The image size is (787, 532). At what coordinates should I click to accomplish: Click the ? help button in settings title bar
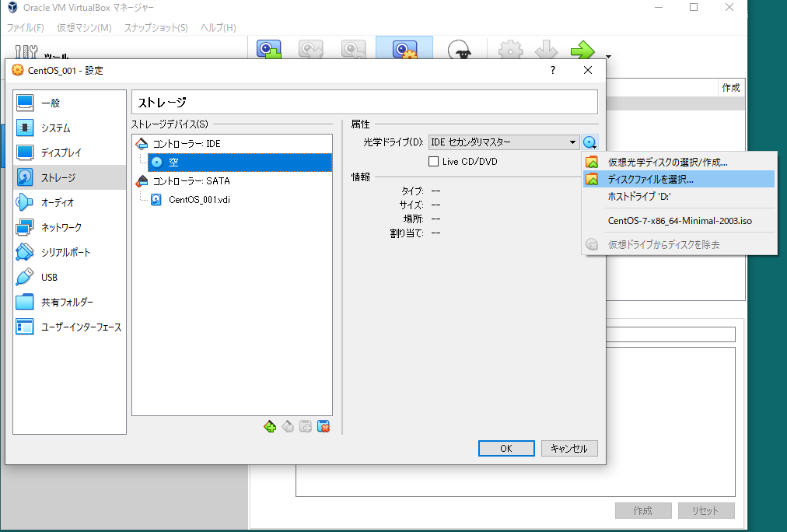553,70
